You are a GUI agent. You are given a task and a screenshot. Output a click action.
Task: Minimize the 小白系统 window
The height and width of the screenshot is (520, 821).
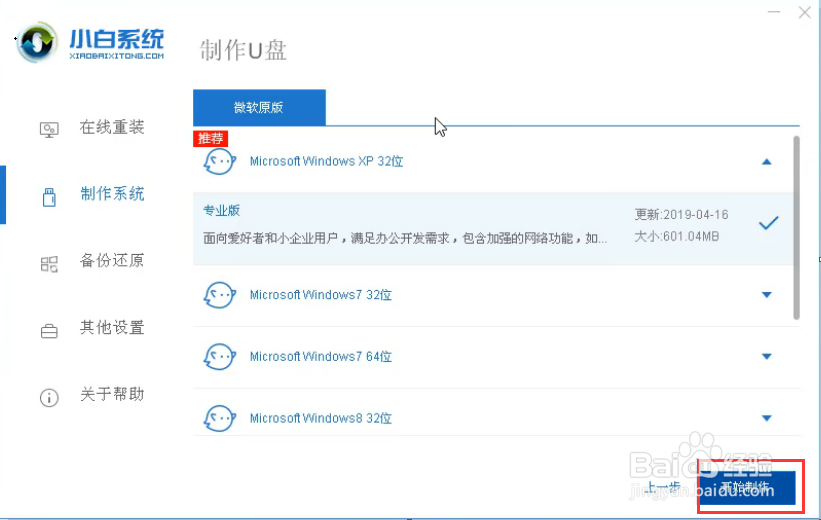tap(774, 12)
